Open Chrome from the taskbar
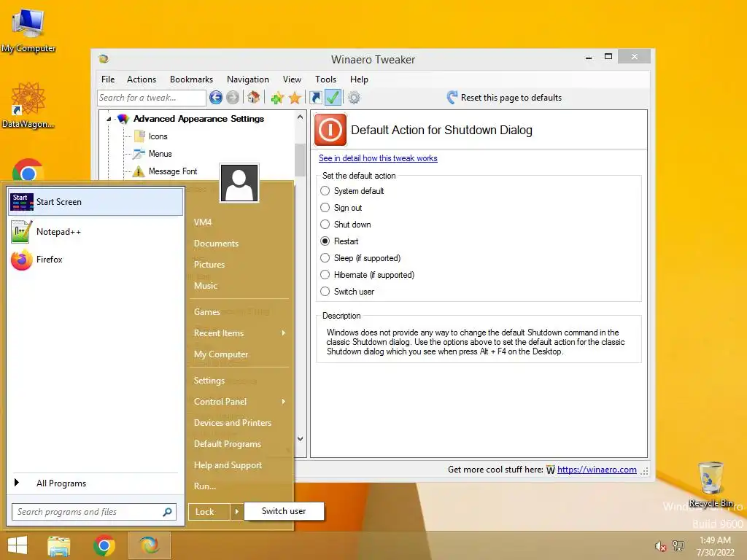 coord(104,545)
